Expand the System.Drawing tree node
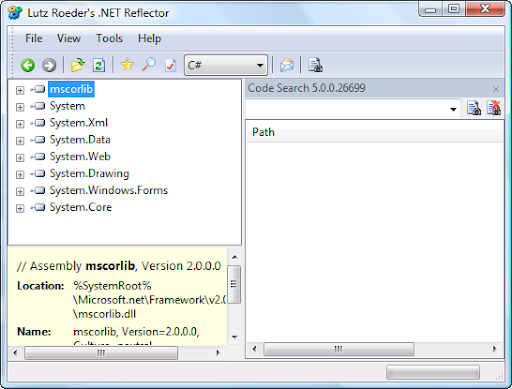Image resolution: width=512 pixels, height=389 pixels. [20, 175]
